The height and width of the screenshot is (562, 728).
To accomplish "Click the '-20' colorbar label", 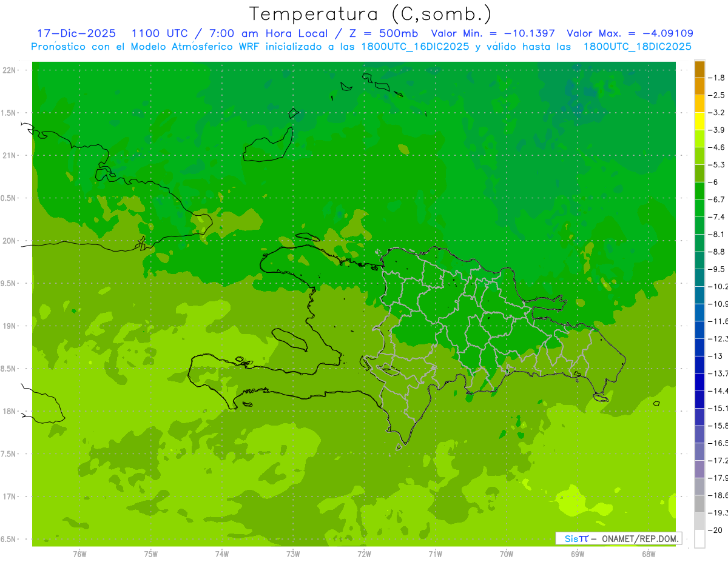I will pos(715,530).
